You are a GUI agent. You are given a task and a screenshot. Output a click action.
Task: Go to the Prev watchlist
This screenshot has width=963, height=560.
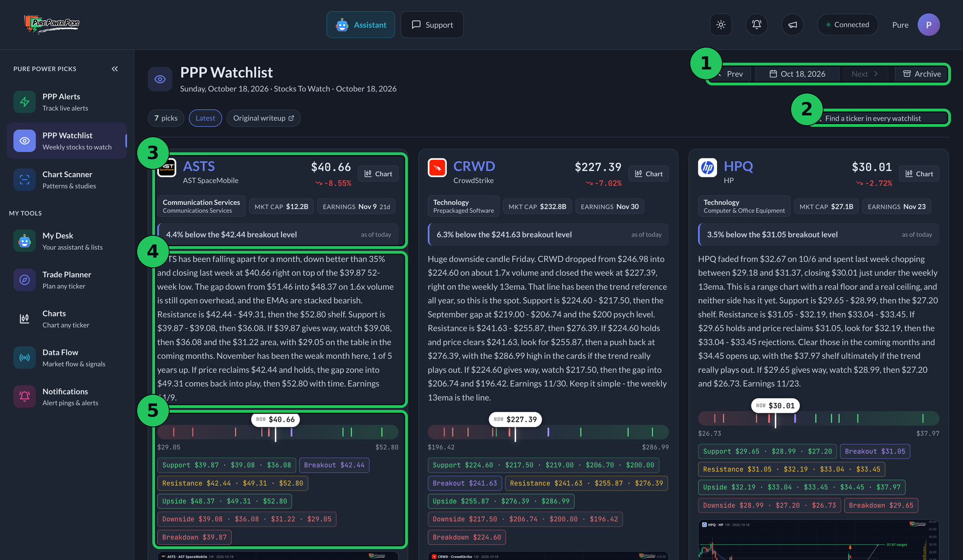click(x=730, y=74)
